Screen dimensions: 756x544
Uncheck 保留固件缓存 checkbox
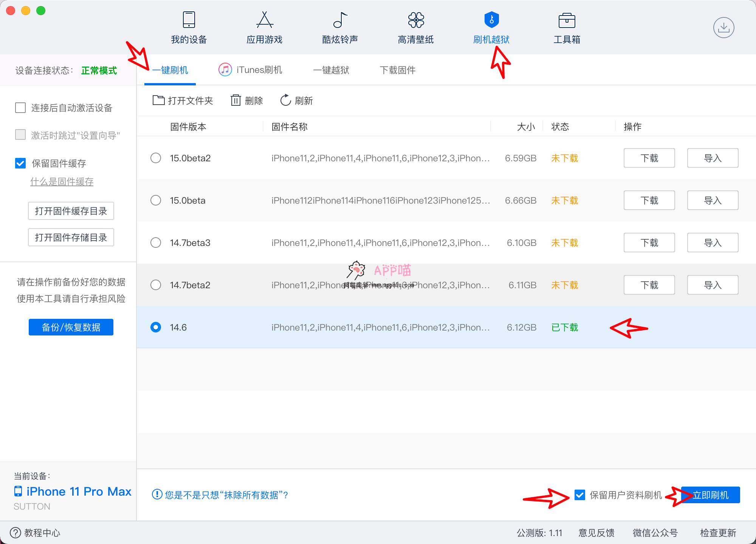[x=20, y=163]
